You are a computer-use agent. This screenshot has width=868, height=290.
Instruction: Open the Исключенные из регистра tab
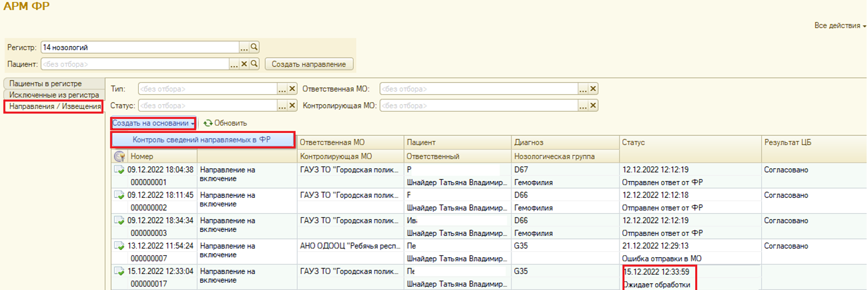coord(54,95)
